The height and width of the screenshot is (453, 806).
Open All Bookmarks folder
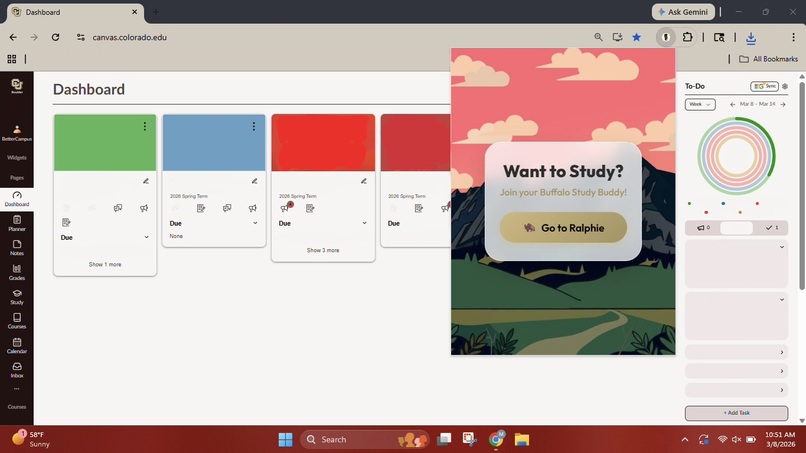(768, 59)
